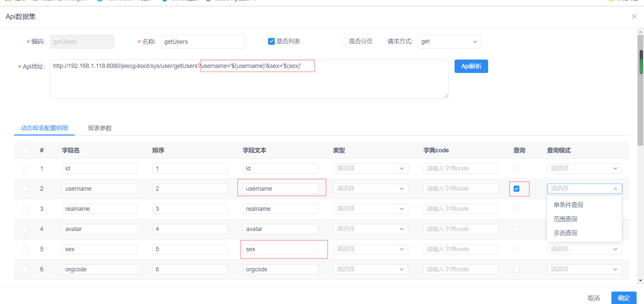Open the 查询模式 dropdown for orgcode row

pyautogui.click(x=585, y=269)
